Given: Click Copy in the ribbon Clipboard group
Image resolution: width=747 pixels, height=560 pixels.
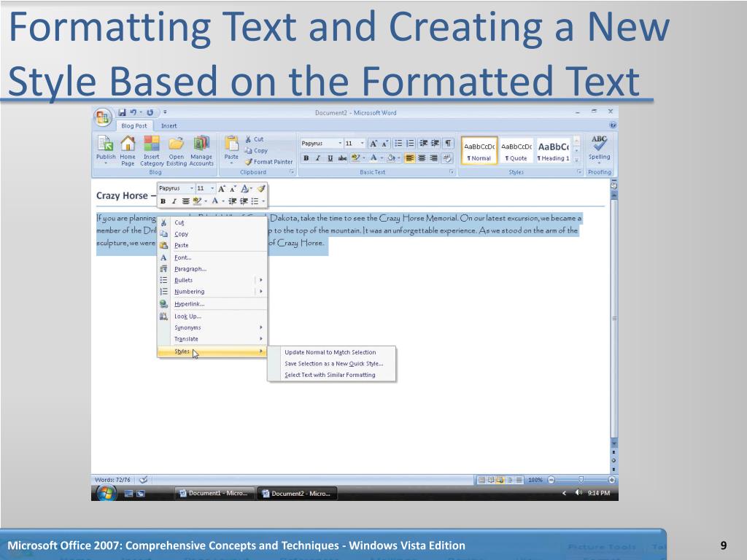Looking at the screenshot, I should [x=256, y=150].
